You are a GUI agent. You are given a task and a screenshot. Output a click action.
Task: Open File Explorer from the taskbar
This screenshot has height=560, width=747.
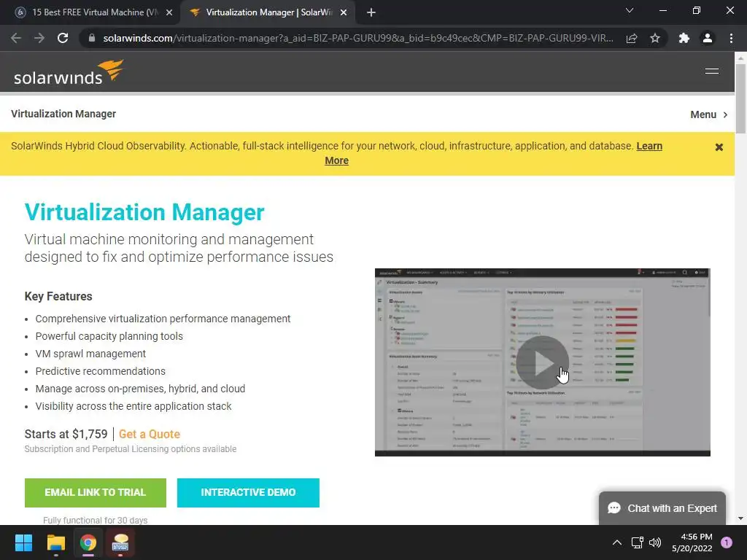(x=55, y=542)
